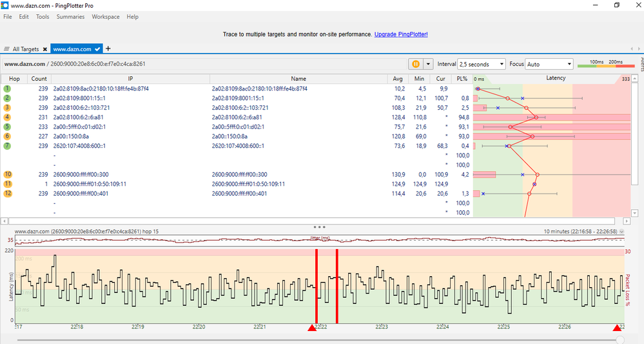The image size is (644, 344).
Task: Open the Interval 2,5 seconds dropdown
Action: coord(481,64)
